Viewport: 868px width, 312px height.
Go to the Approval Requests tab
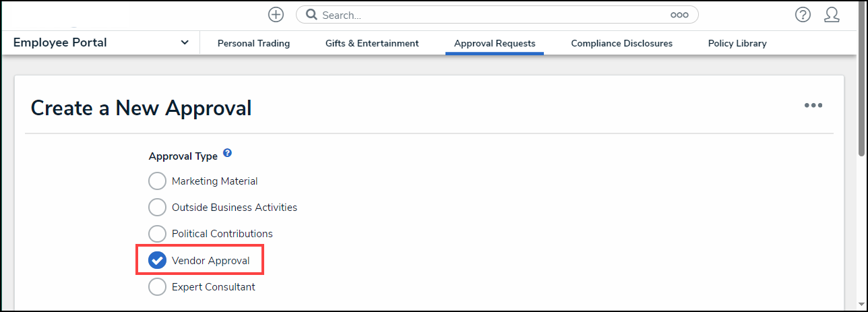pyautogui.click(x=495, y=44)
